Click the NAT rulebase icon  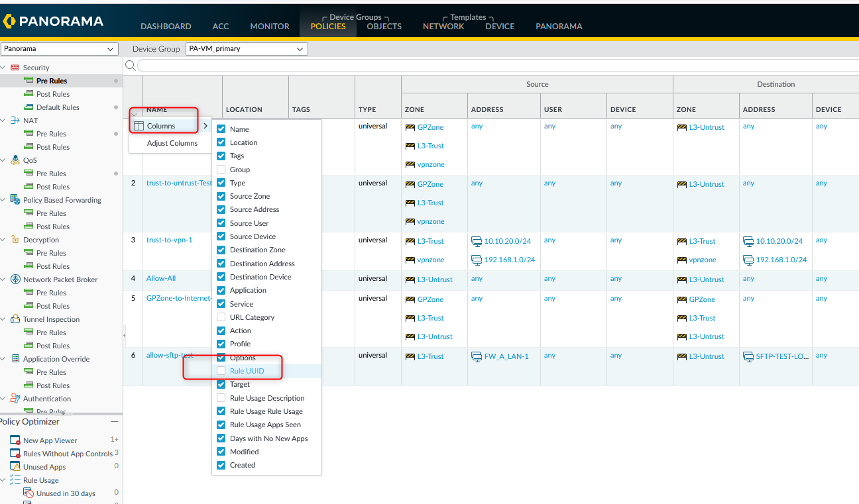pyautogui.click(x=15, y=121)
